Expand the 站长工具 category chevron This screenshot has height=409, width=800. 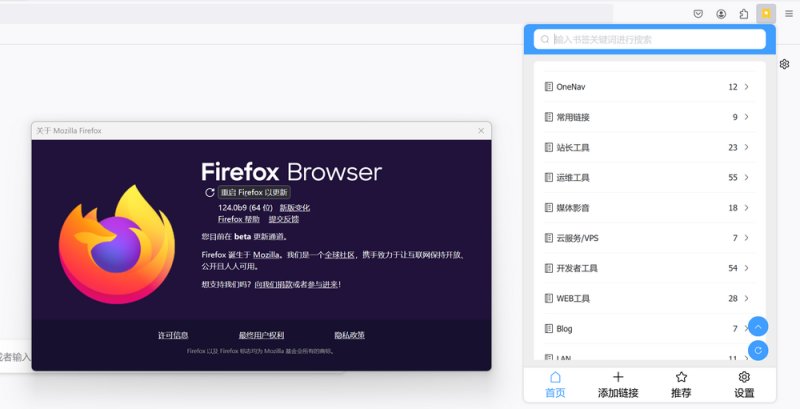(x=746, y=147)
